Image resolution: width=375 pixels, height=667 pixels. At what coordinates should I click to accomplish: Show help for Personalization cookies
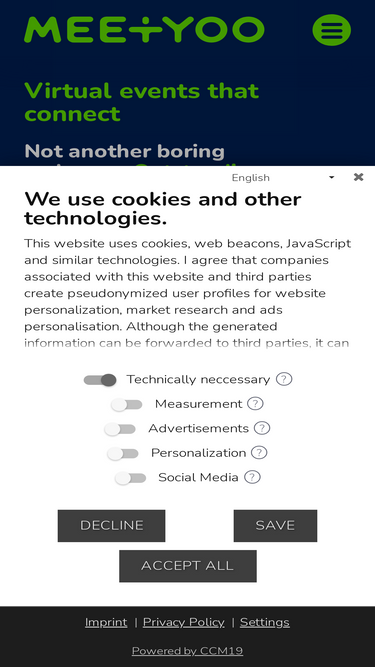click(x=259, y=453)
